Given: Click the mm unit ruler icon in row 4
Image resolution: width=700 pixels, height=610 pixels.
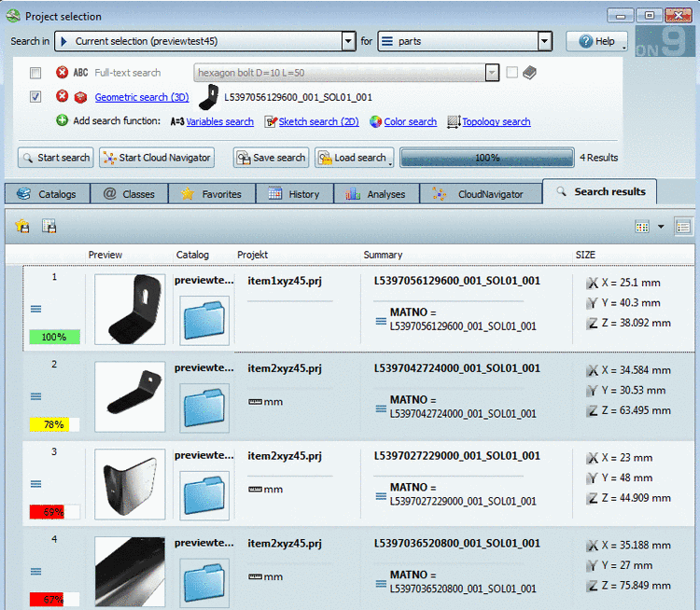Looking at the screenshot, I should click(x=255, y=576).
